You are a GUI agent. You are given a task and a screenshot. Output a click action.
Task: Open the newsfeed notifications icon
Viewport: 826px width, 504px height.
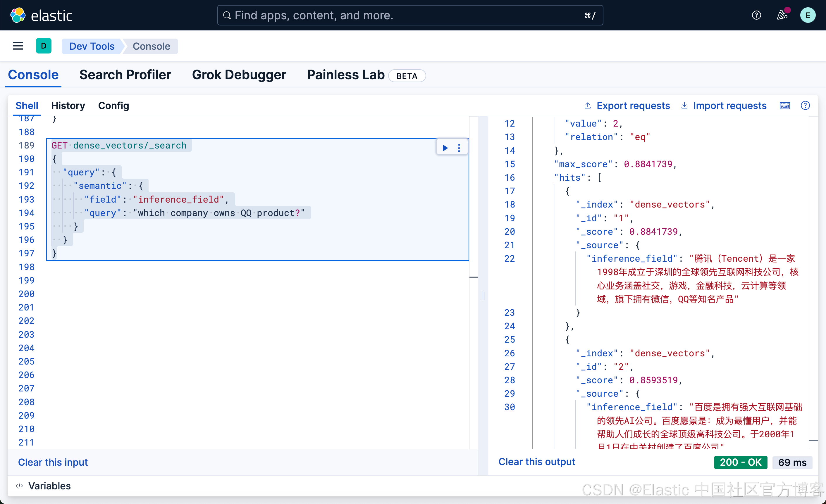[x=782, y=15]
